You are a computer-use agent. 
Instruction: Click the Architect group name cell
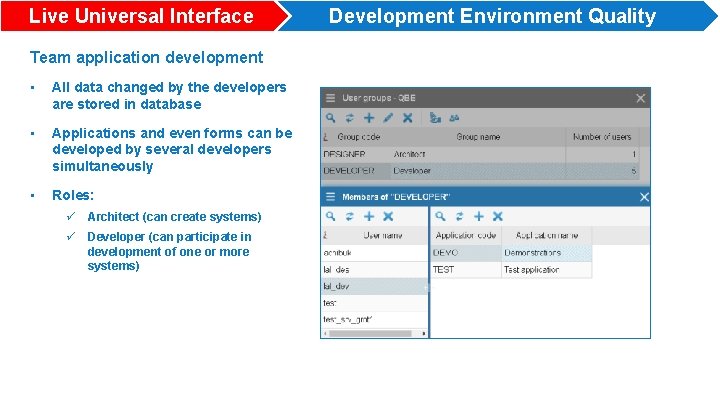(478, 154)
